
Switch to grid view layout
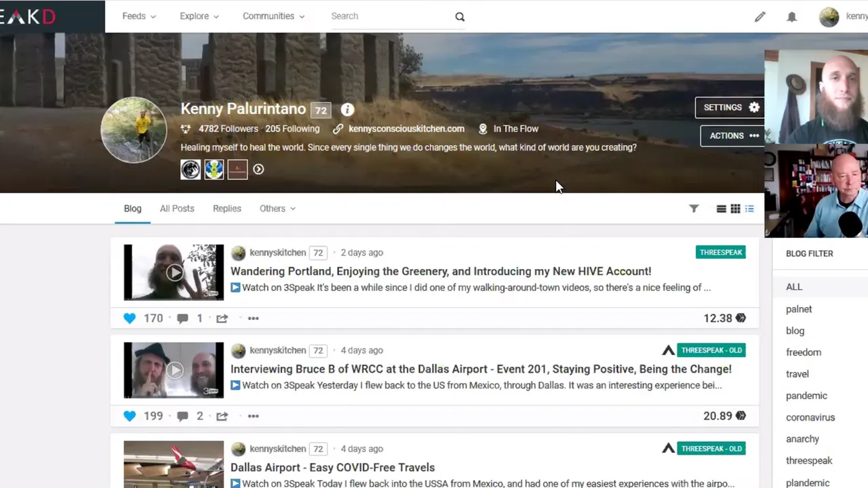(735, 209)
